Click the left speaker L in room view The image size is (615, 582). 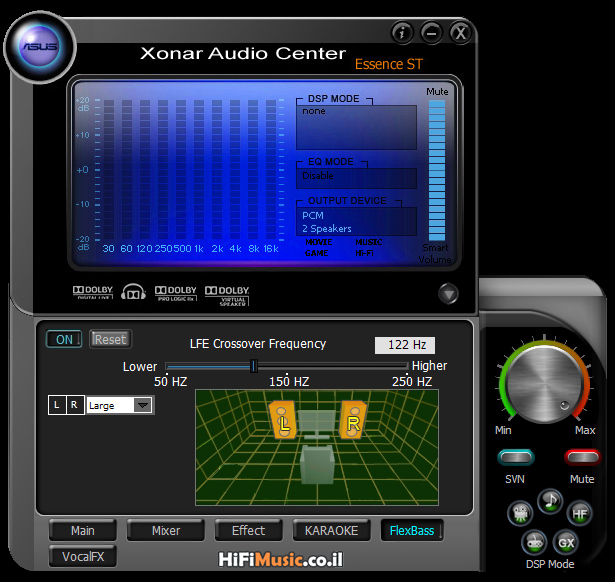(282, 419)
